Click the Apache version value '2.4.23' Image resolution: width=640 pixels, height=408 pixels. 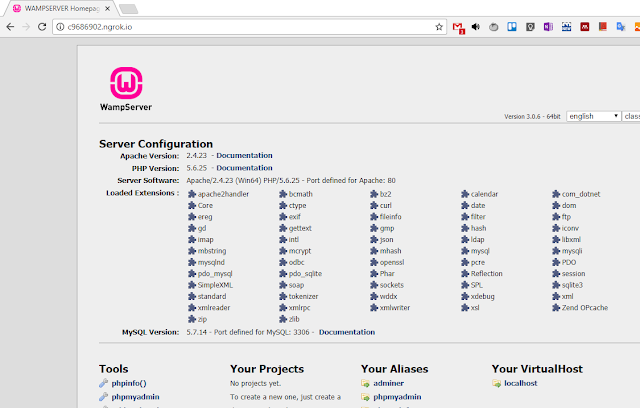point(197,155)
